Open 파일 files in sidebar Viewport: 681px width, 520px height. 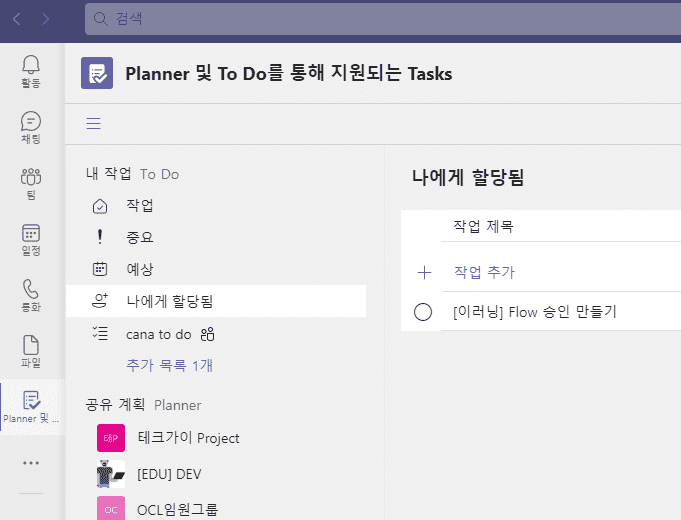coord(31,351)
